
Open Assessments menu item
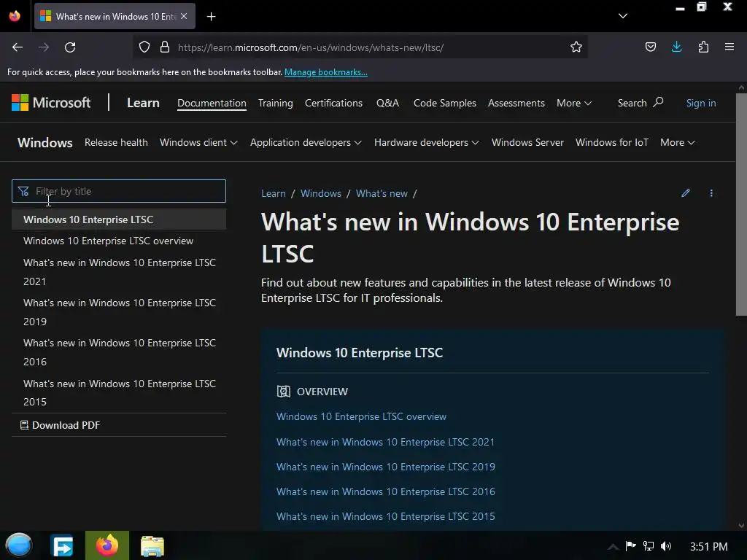(x=516, y=103)
